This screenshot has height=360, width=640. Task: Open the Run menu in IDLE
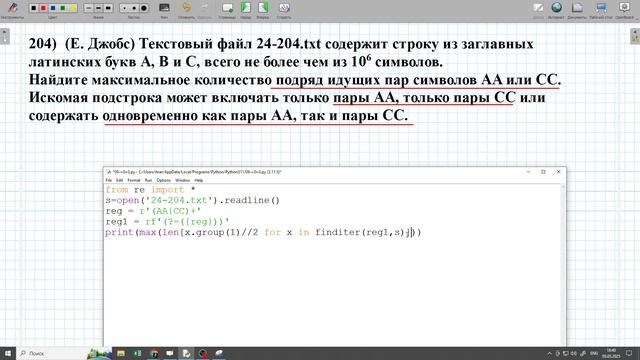tap(148, 180)
